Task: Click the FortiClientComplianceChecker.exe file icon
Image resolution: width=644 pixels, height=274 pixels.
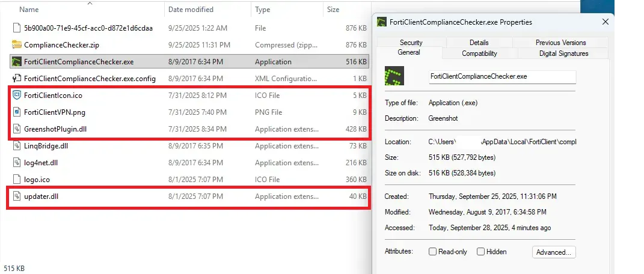Action: click(17, 62)
